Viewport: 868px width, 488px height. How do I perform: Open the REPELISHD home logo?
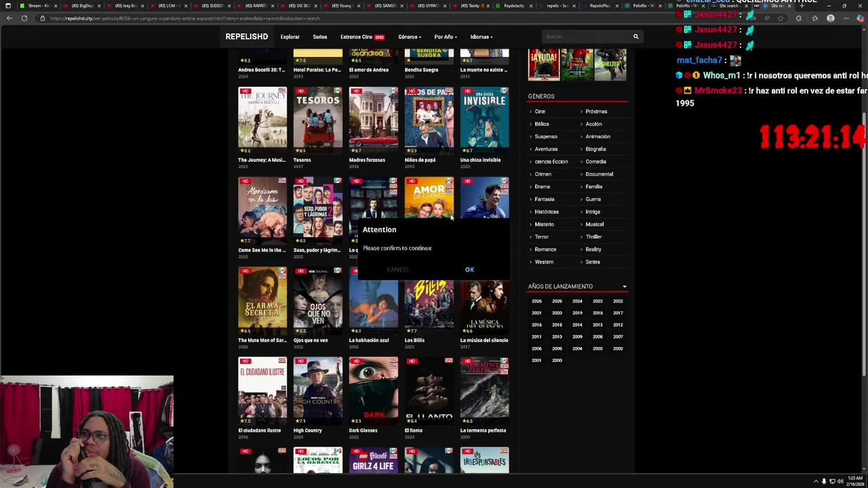(x=247, y=37)
